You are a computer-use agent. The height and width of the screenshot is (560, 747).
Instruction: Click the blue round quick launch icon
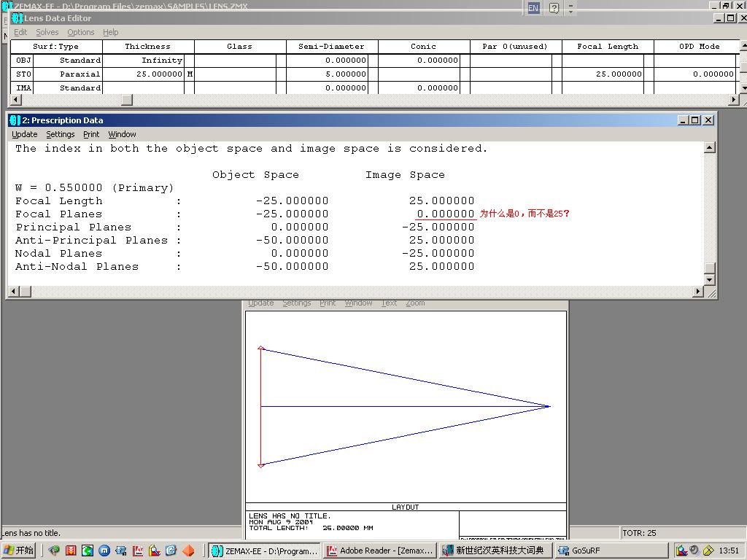[x=104, y=551]
